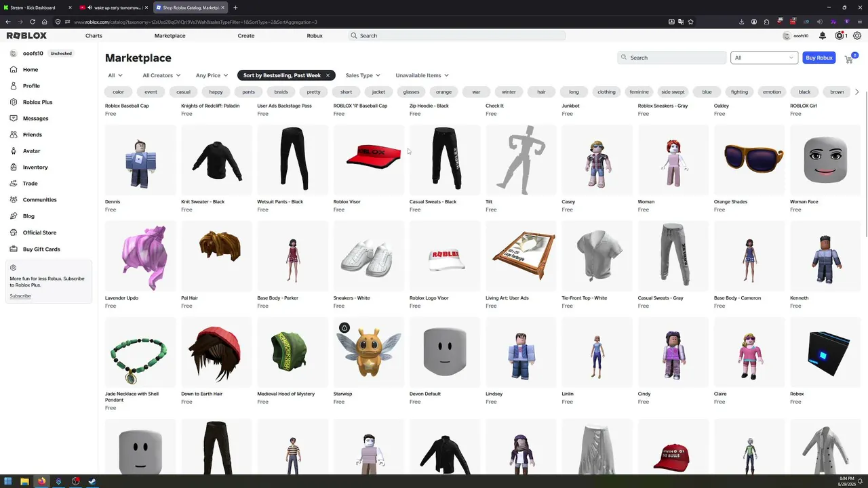Open the 'Down to Earth Hair' item title
This screenshot has height=488, width=868.
[202, 394]
